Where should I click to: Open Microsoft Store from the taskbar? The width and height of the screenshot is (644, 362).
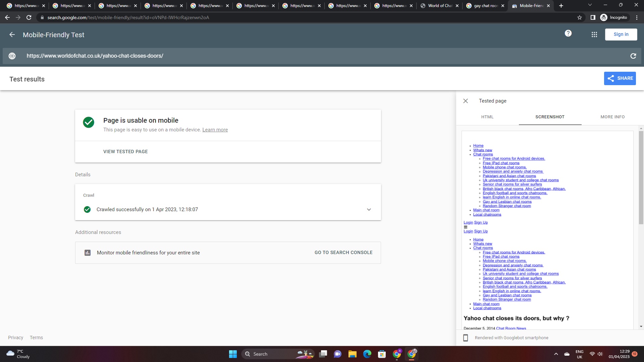tap(382, 354)
